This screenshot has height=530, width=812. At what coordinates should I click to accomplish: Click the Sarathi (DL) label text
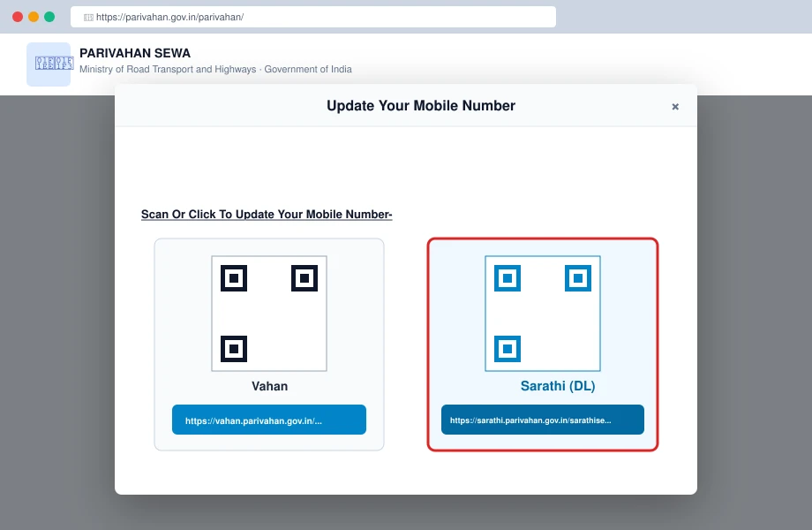click(x=558, y=386)
